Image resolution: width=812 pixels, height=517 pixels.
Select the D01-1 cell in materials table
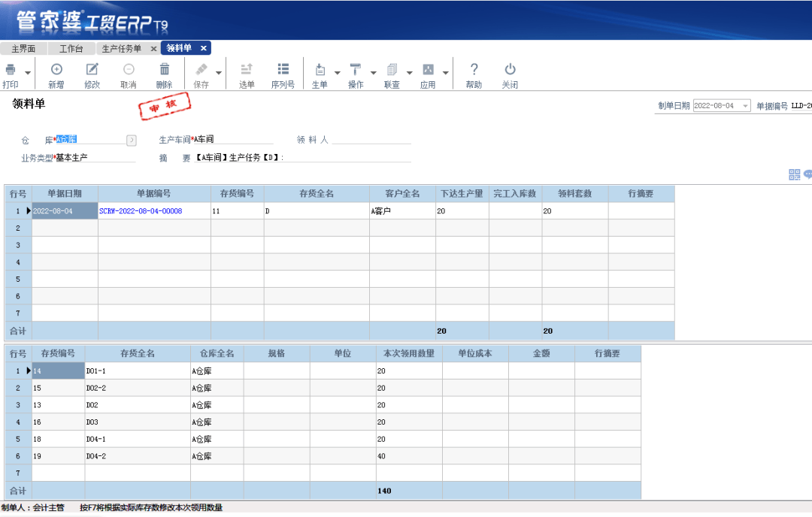click(x=137, y=370)
